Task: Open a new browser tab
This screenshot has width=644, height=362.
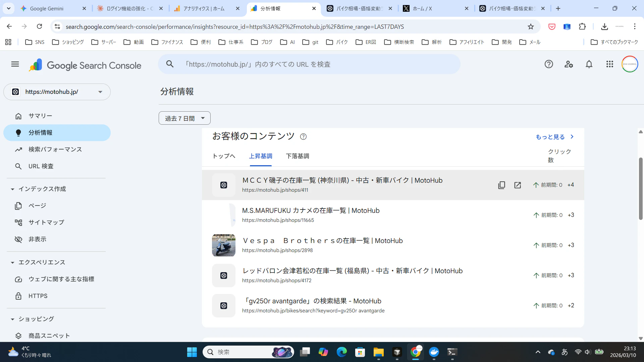Action: [558, 8]
